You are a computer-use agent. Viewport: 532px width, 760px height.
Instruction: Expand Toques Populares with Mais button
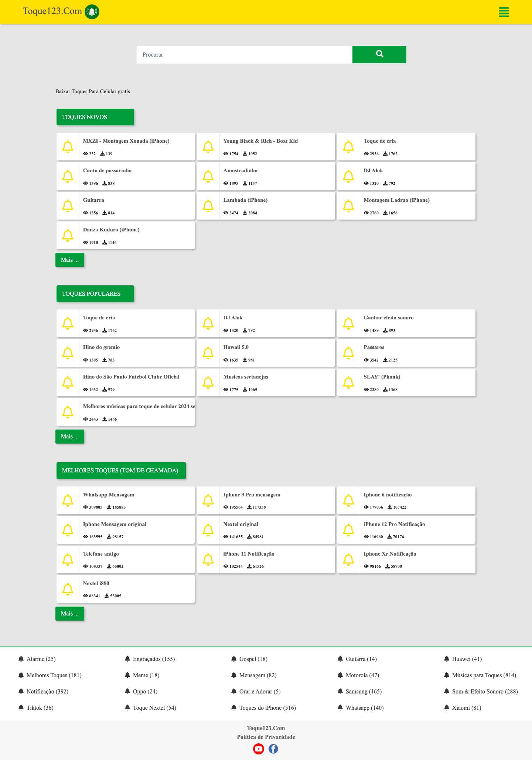click(69, 437)
